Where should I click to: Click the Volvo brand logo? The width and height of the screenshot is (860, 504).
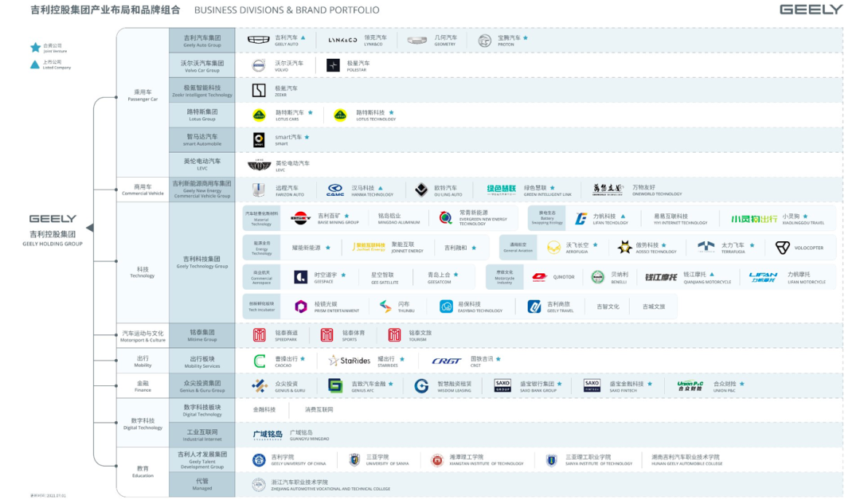[258, 65]
